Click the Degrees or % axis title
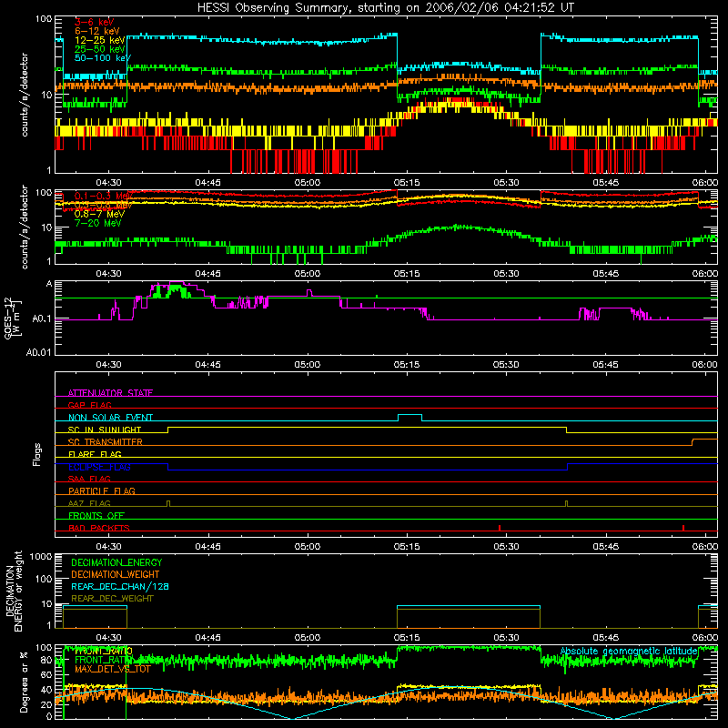Viewport: 728px width, 728px height. pyautogui.click(x=24, y=682)
